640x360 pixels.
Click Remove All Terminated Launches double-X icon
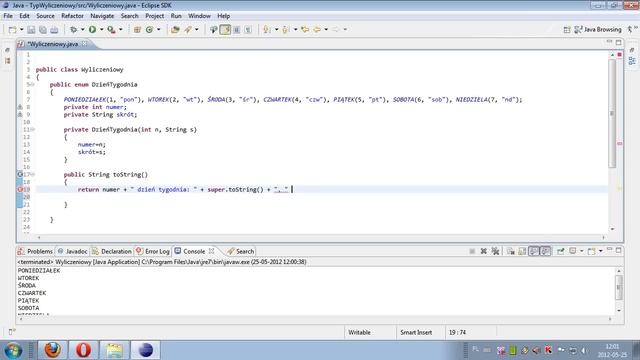click(x=495, y=251)
